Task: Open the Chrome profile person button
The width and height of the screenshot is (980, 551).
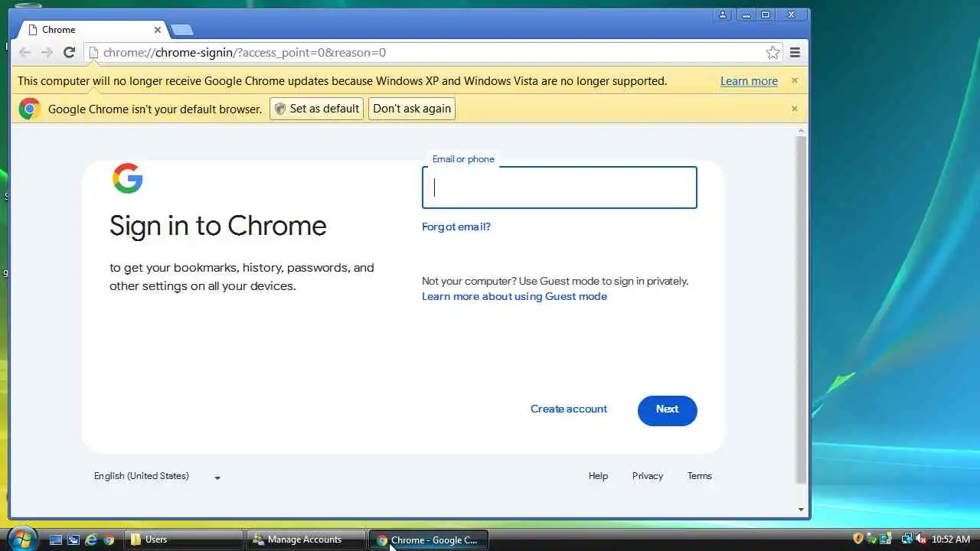Action: tap(723, 15)
